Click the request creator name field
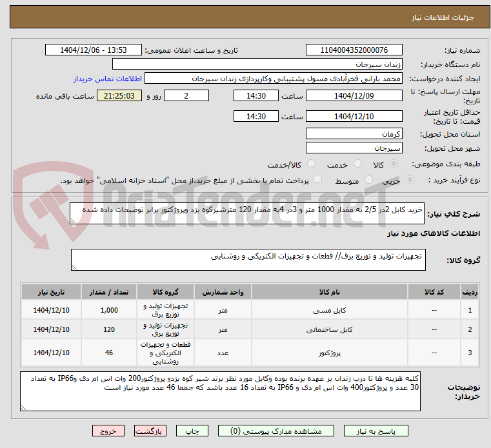491x448 pixels. tap(274, 79)
